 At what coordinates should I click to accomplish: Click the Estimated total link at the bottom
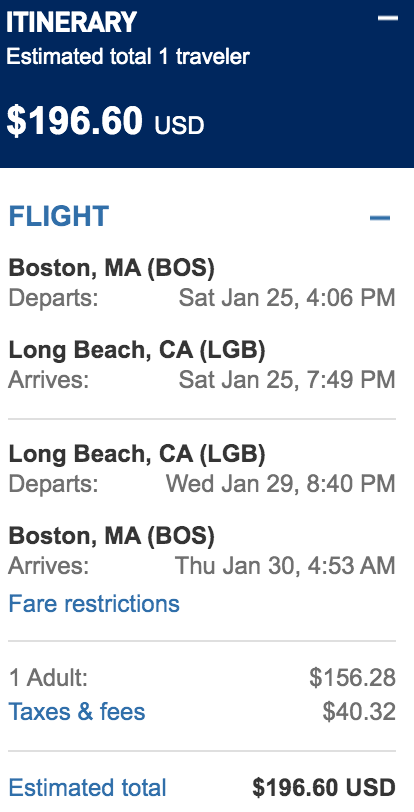[88, 788]
